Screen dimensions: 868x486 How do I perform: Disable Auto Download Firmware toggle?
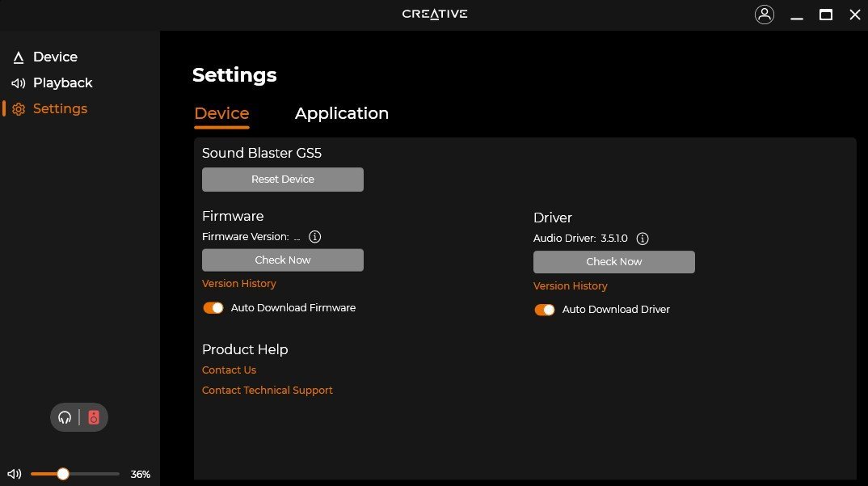click(213, 308)
